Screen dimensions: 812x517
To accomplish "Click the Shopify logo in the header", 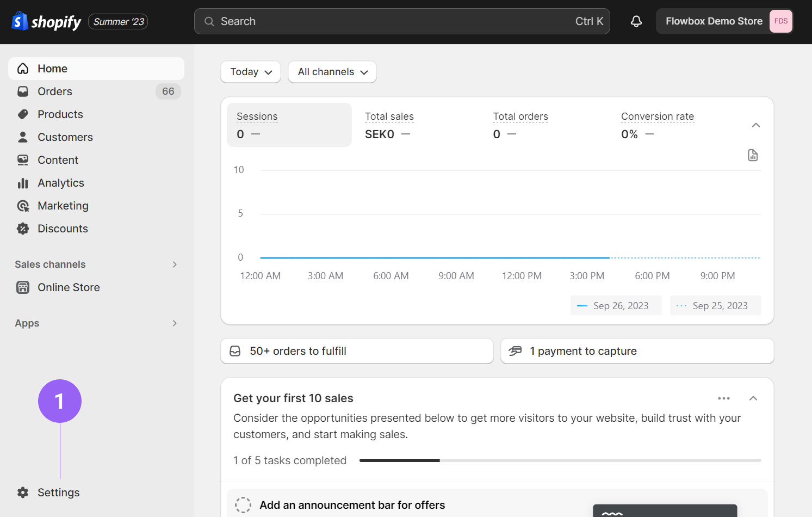I will (x=47, y=22).
